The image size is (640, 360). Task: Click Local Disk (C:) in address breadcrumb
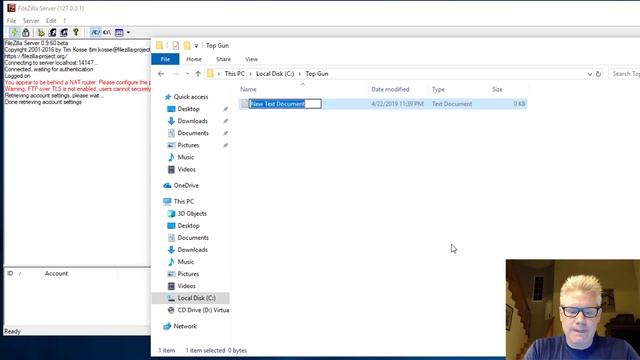[x=275, y=74]
